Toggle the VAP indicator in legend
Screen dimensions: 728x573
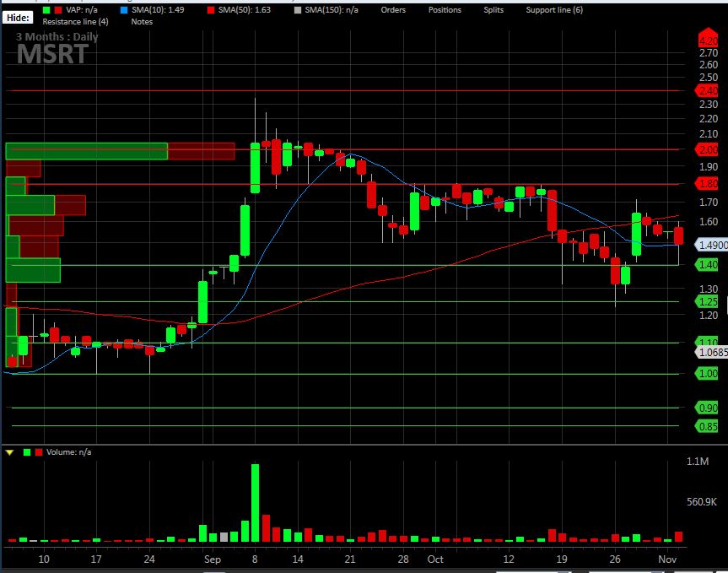click(x=77, y=10)
